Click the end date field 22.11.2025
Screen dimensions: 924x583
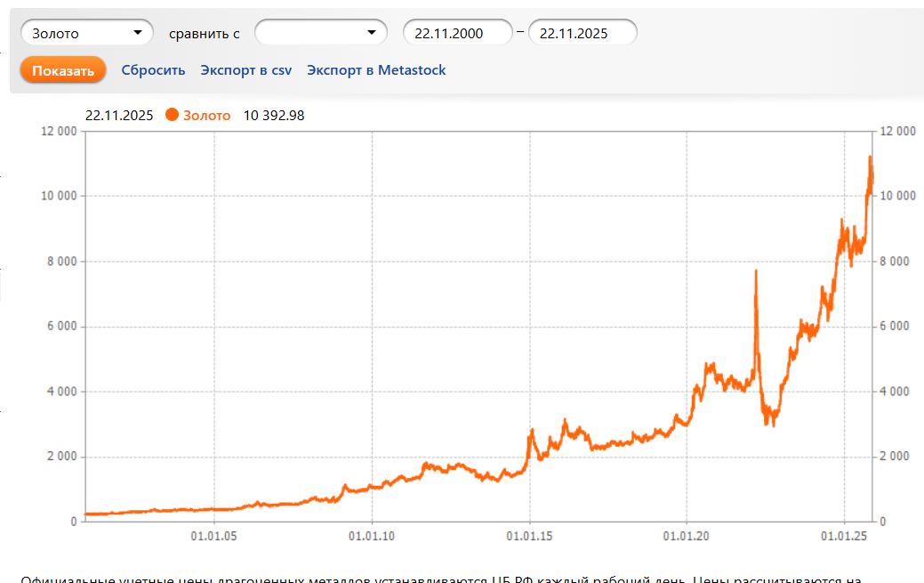tap(583, 33)
